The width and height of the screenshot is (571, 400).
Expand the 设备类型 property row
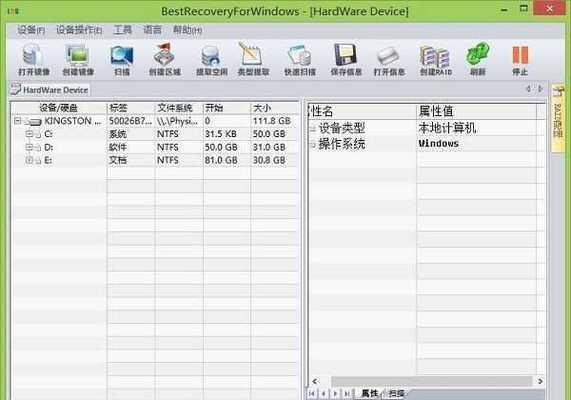[312, 128]
